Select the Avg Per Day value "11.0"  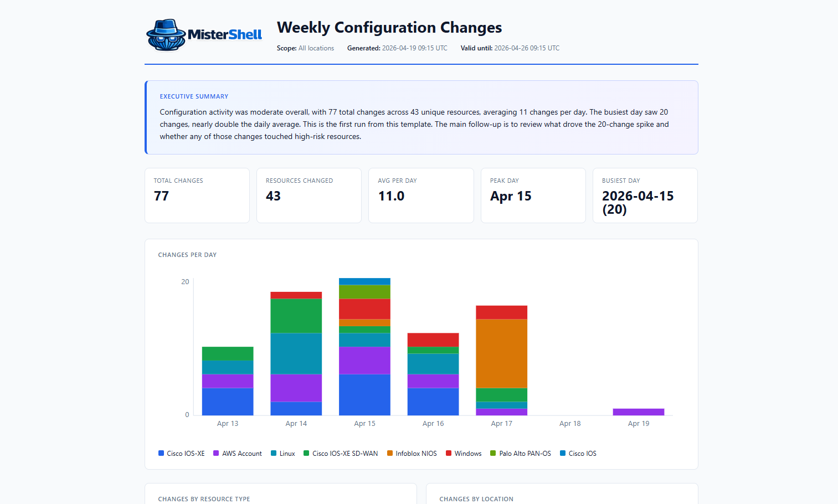(x=391, y=196)
